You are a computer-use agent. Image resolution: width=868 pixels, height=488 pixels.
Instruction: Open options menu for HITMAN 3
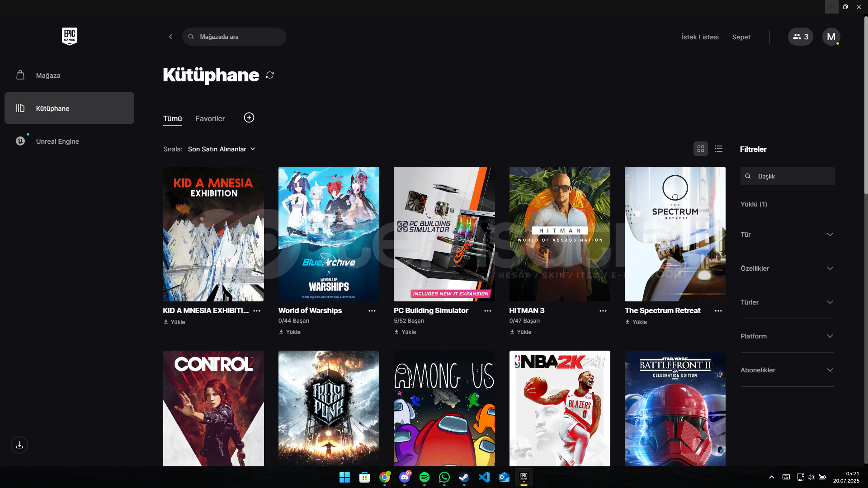[603, 311]
